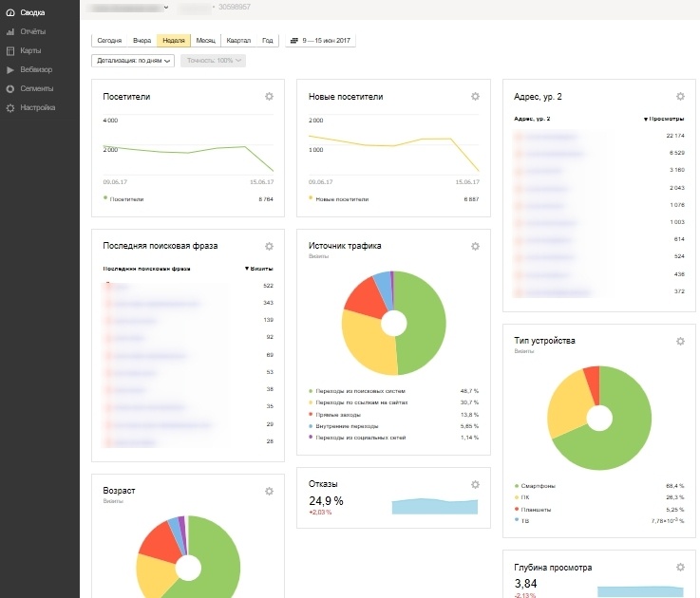Image resolution: width=700 pixels, height=598 pixels.
Task: Select the Сегодня period tab
Action: [x=109, y=41]
